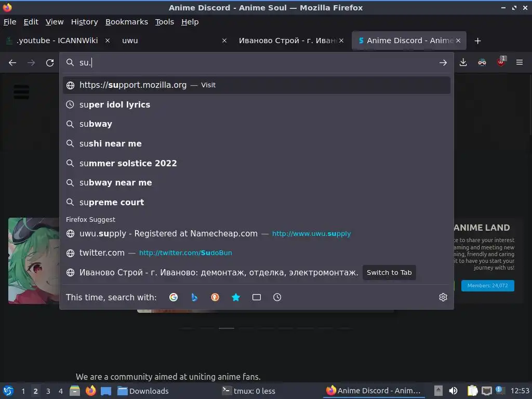Select 'super idol lyrics' history suggestion

tap(257, 104)
